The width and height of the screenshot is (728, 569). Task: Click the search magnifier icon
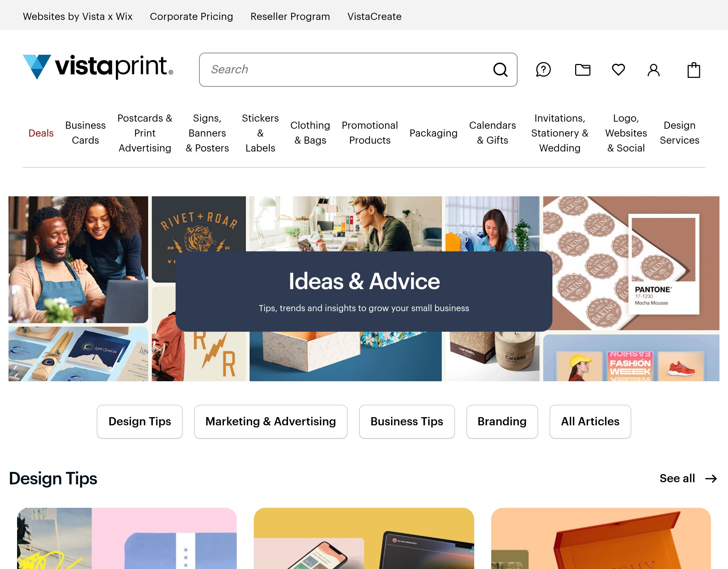point(501,70)
